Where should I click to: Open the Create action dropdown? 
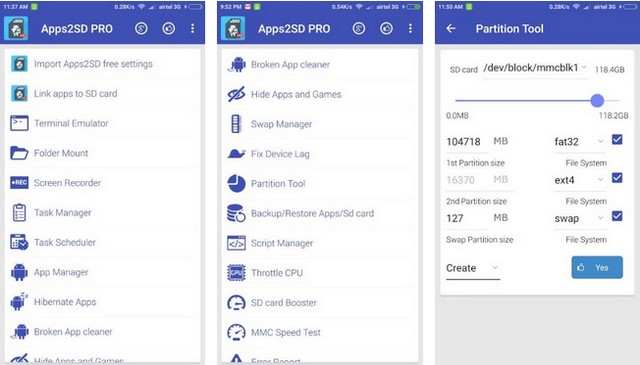pos(473,268)
